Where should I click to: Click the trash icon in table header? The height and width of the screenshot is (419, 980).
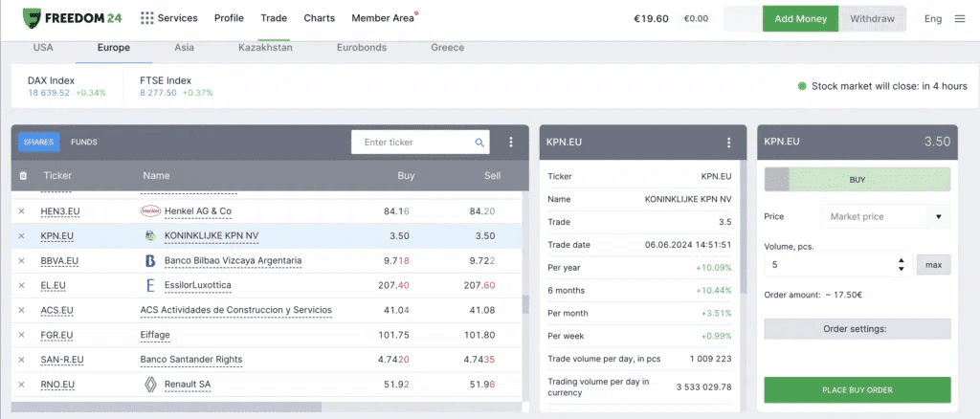pos(23,176)
